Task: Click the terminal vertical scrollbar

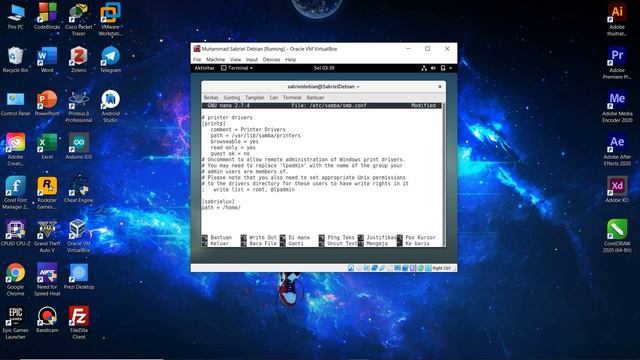Action: pyautogui.click(x=444, y=175)
